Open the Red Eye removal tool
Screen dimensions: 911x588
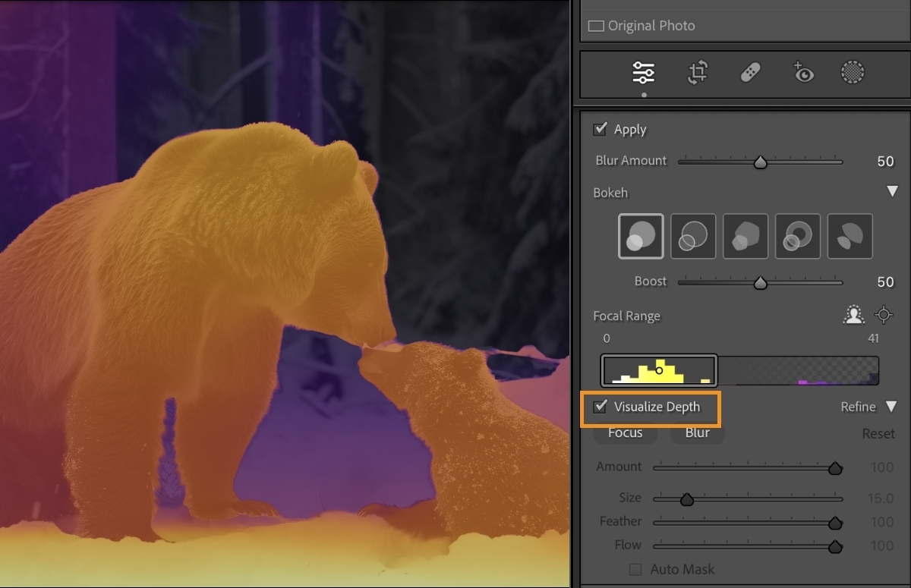pyautogui.click(x=803, y=72)
